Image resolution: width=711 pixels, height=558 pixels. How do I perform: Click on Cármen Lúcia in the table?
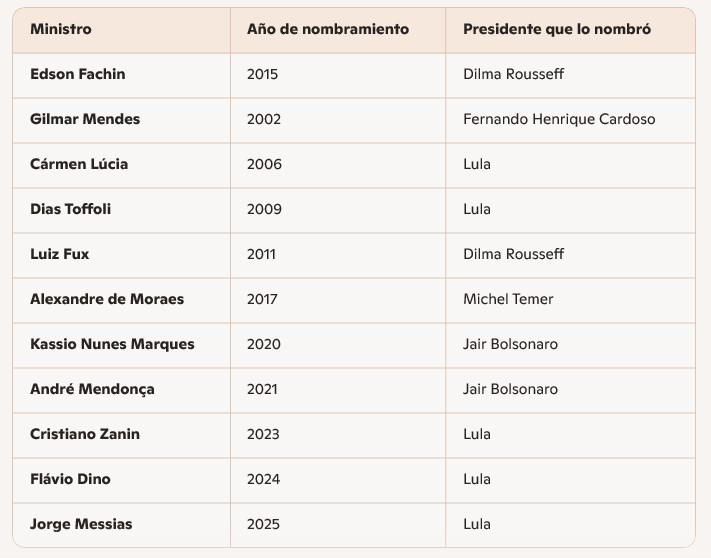click(79, 164)
